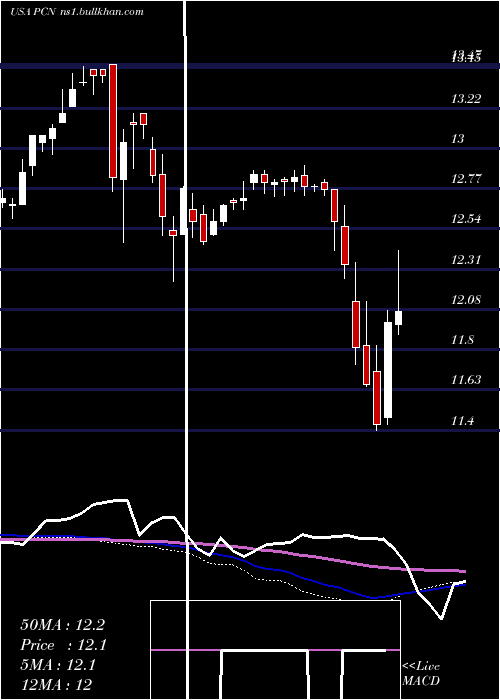
Task: Click the 12.08 price axis label
Action: coord(466,300)
